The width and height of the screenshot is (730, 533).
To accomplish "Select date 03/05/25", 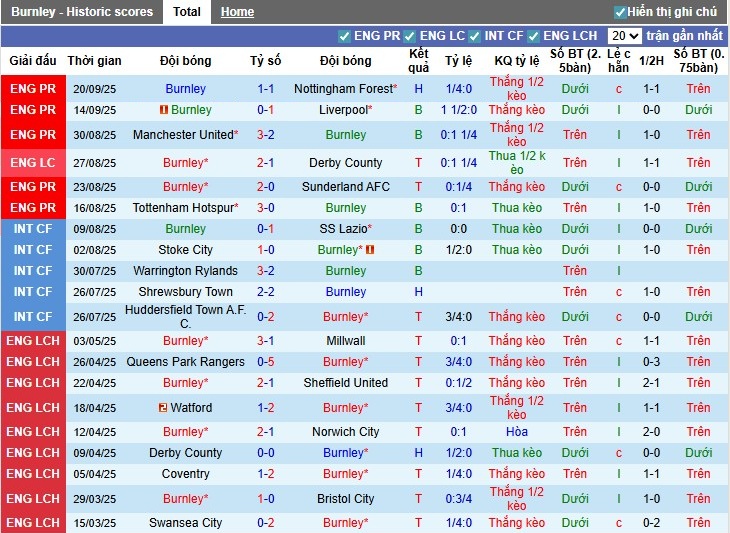I will (x=95, y=341).
